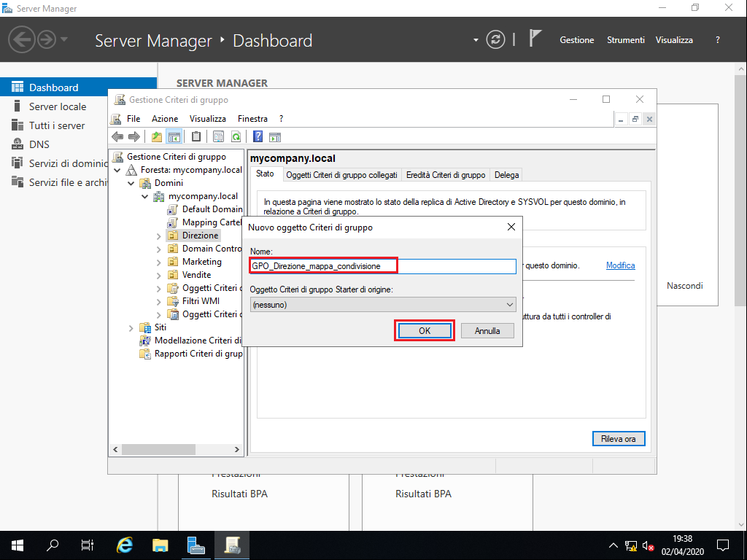
Task: Expand the Siti tree node
Action: [131, 327]
